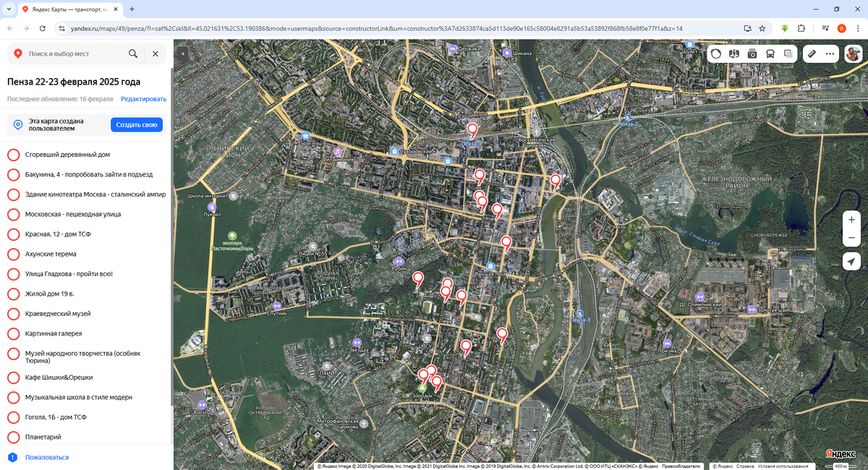Select "Жилой дом 19 в." entry
This screenshot has height=470, width=868.
point(87,294)
